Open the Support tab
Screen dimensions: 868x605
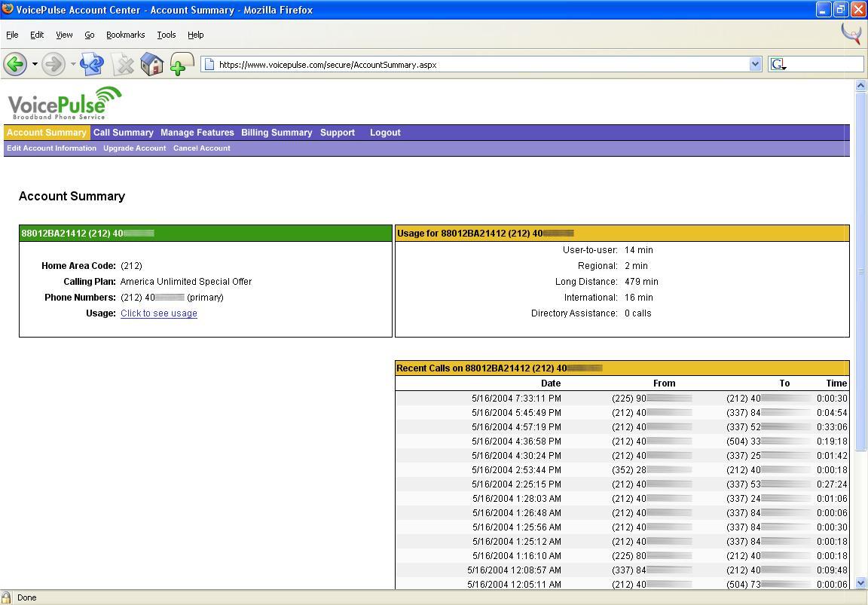coord(338,133)
